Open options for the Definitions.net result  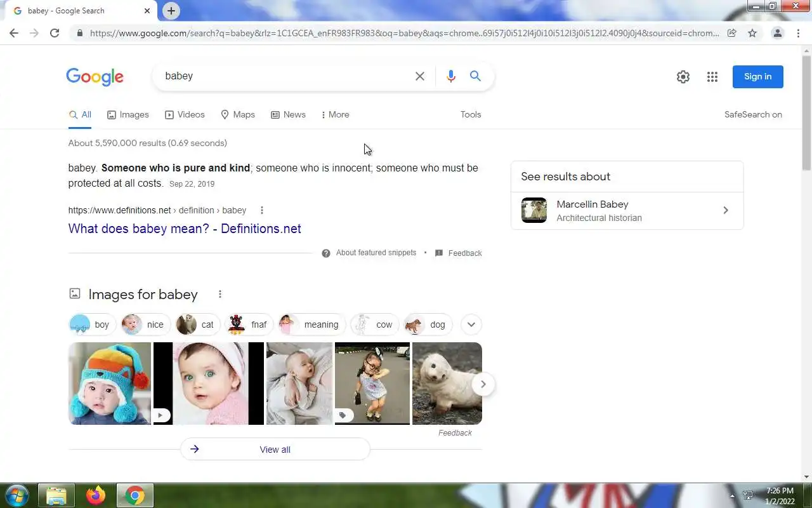pos(261,210)
